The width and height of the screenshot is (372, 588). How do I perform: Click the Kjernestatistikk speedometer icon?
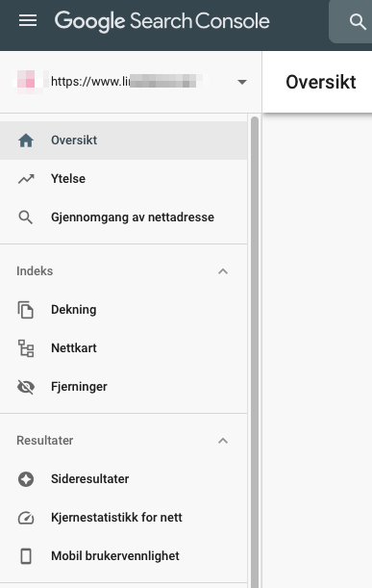(26, 518)
